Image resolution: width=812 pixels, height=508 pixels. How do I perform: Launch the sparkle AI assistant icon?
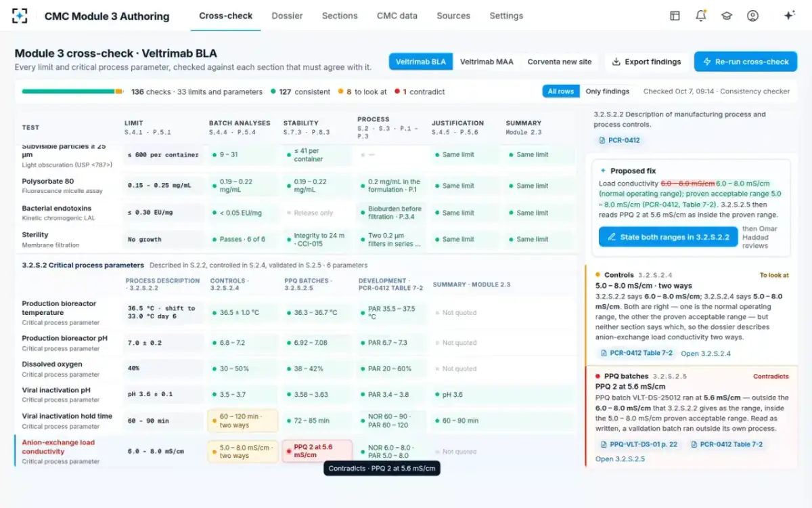coord(789,16)
